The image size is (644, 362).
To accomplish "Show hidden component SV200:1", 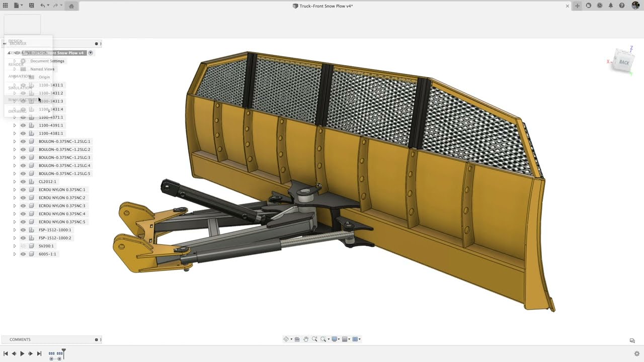I will [x=23, y=246].
